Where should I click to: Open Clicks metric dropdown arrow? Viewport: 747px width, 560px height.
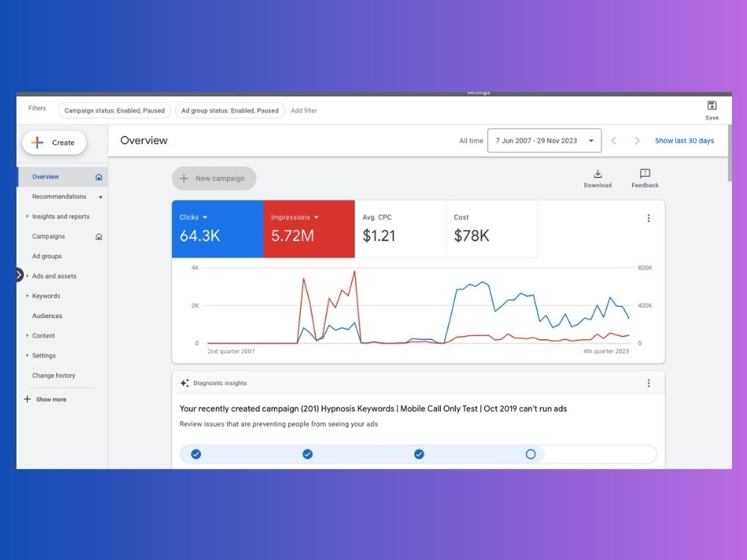205,217
